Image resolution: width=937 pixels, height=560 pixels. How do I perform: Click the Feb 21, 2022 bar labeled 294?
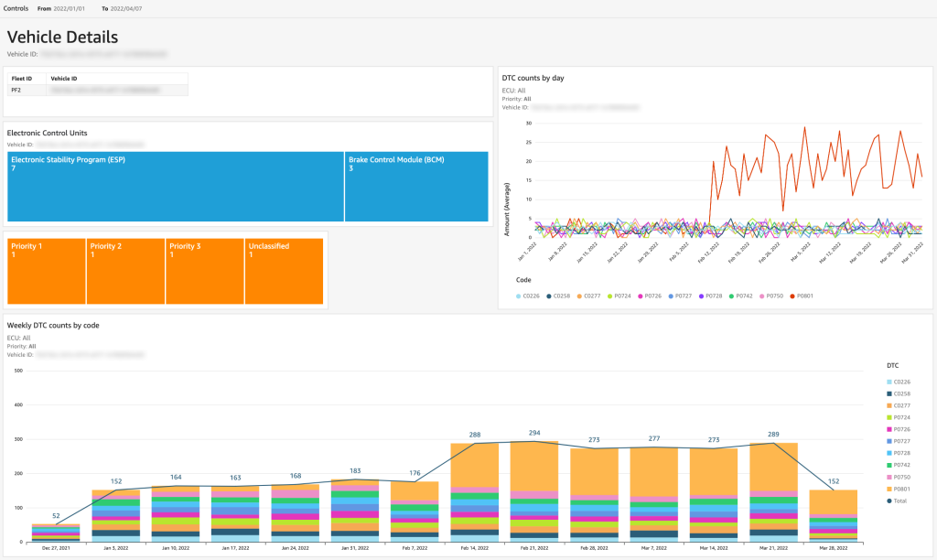click(534, 491)
